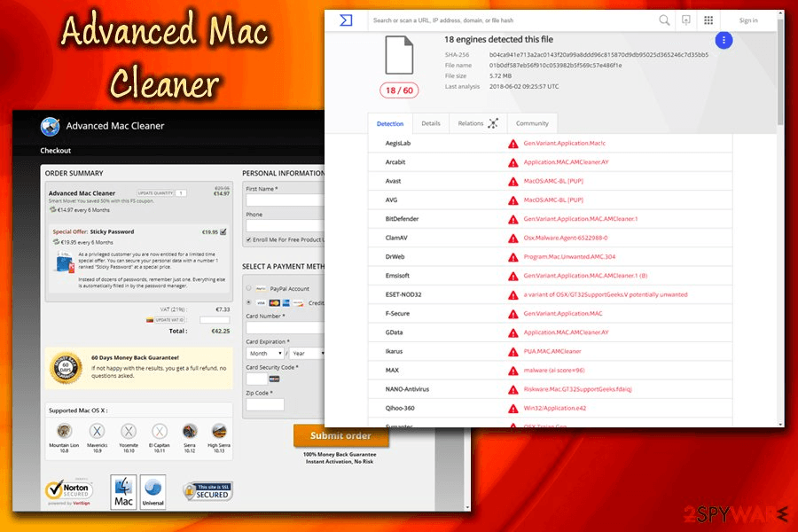Click the 18/60 detection score badge

pos(399,90)
